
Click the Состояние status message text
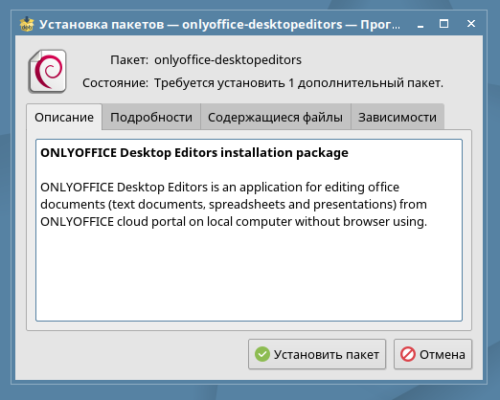pos(299,83)
